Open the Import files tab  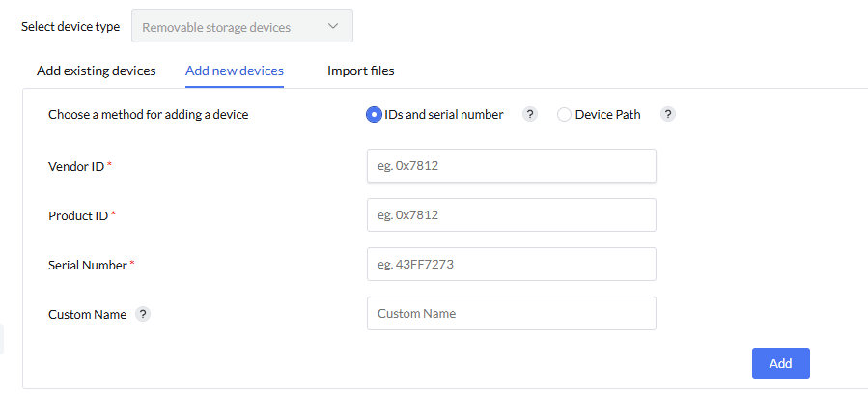click(360, 71)
